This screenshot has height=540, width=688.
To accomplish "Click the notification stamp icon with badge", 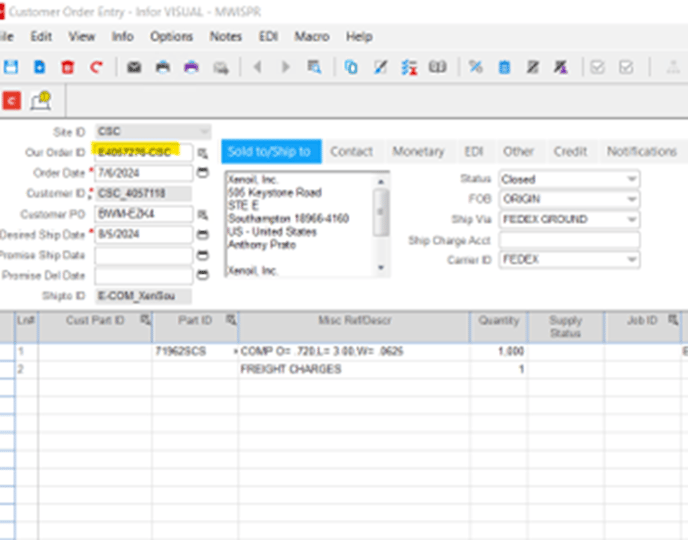I will (x=41, y=101).
